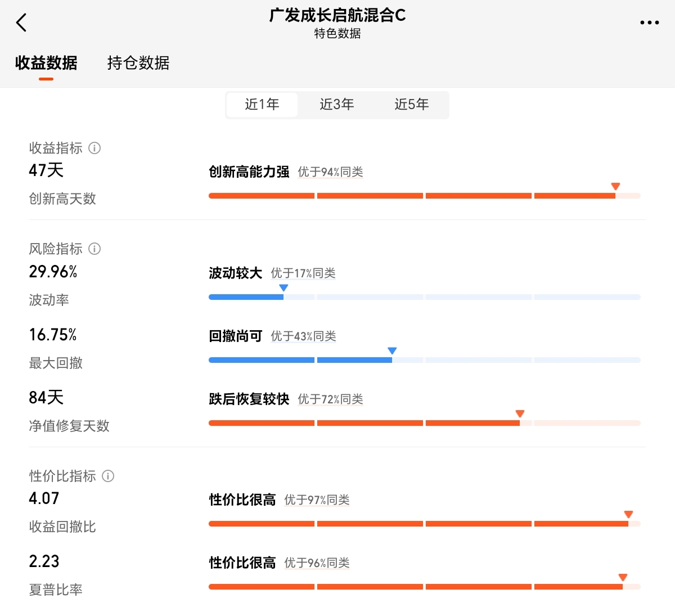Tap the 2.23 夏普比率 value
Viewport: 675px width, 616px height.
click(x=44, y=561)
